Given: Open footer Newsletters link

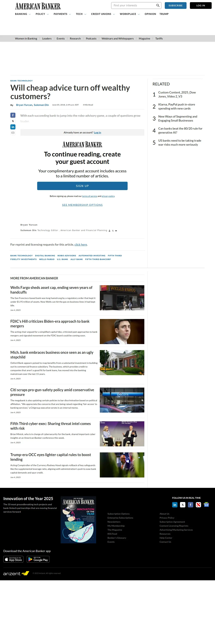Looking at the screenshot, I should pyautogui.click(x=114, y=522).
